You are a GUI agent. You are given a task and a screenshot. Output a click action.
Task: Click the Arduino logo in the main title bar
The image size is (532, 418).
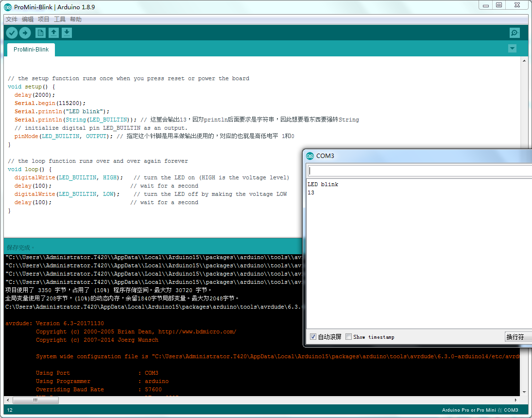tap(7, 7)
